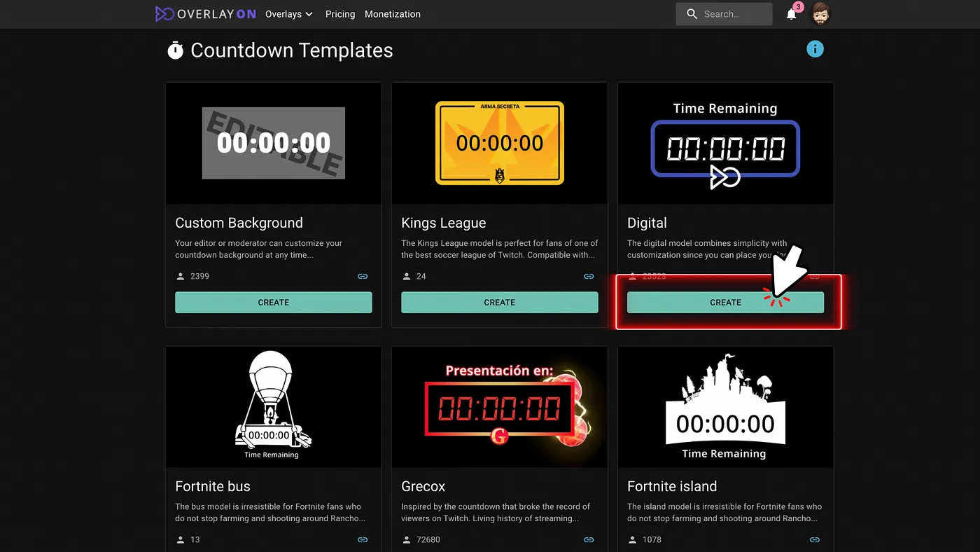980x552 pixels.
Task: Create a Kings League countdown
Action: coord(500,302)
